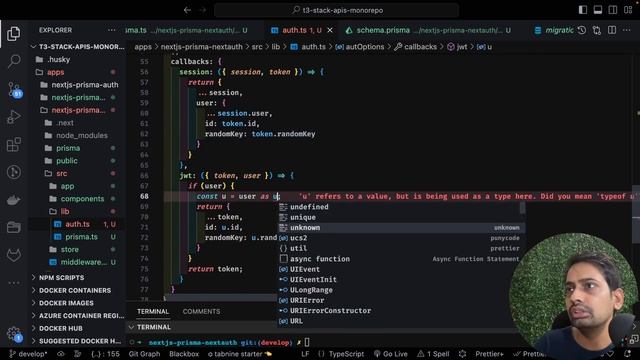Viewport: 640px width, 360px height.
Task: Open timeline history icon in editor toolbar
Action: pyautogui.click(x=582, y=30)
